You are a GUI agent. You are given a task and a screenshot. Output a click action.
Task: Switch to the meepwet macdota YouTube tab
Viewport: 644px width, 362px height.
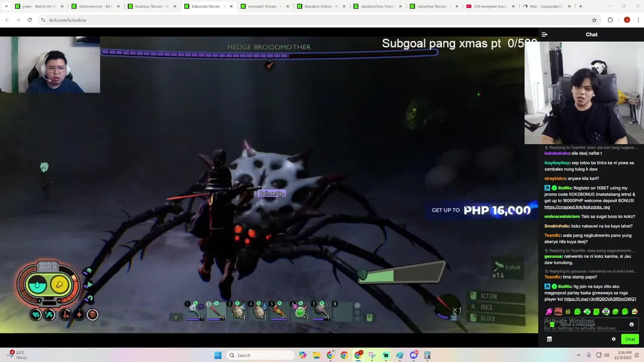pyautogui.click(x=490, y=7)
